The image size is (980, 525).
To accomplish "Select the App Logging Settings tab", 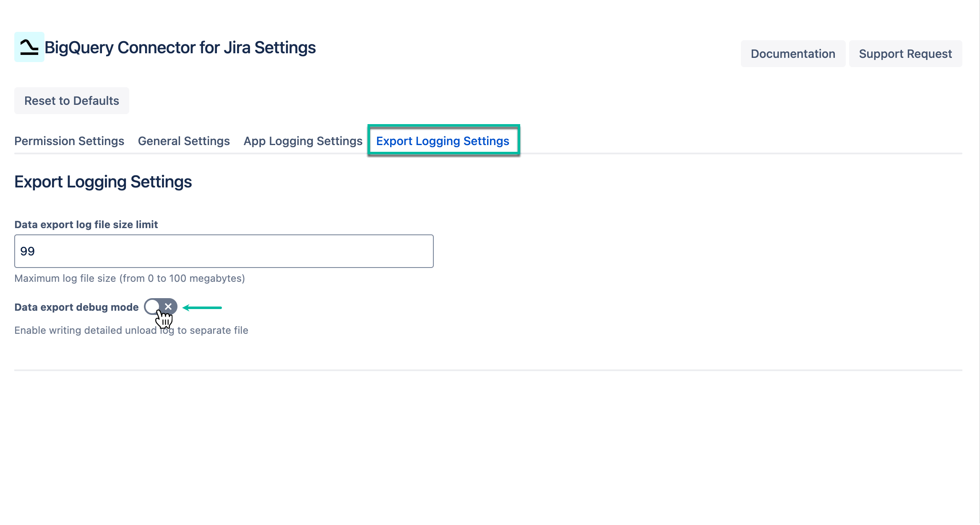I will (303, 141).
